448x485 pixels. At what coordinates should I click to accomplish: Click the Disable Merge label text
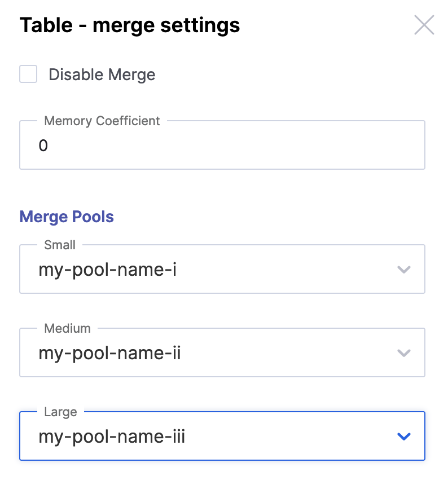coord(102,75)
